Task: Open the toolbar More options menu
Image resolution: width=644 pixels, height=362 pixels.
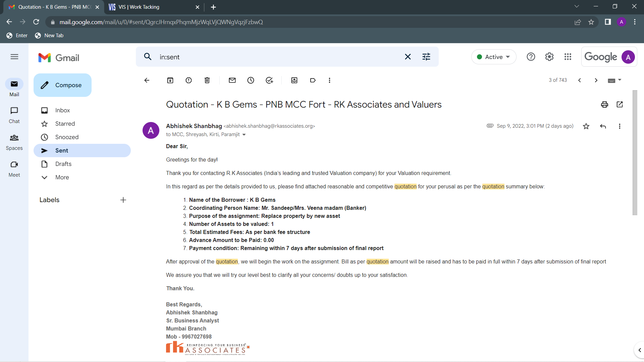Action: [x=329, y=80]
